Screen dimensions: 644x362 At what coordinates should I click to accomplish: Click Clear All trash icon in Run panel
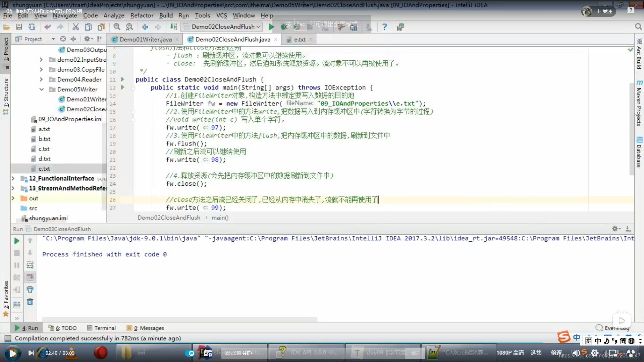[x=30, y=302]
